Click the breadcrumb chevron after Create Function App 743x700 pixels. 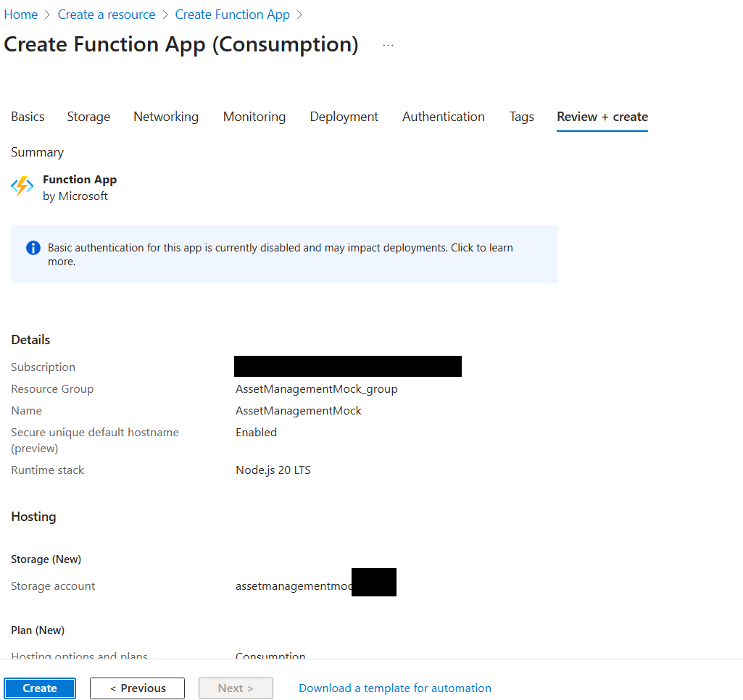[x=299, y=14]
